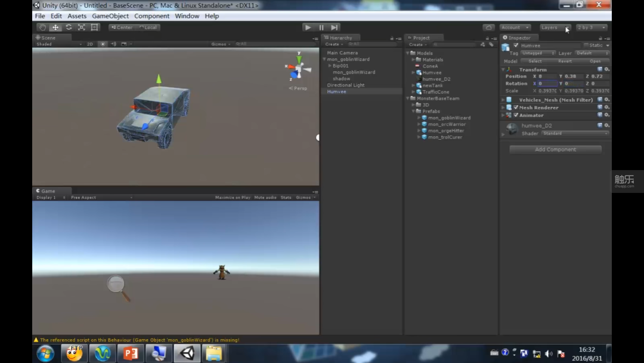This screenshot has width=644, height=363.
Task: Select the Rotate tool in toolbar
Action: point(69,27)
